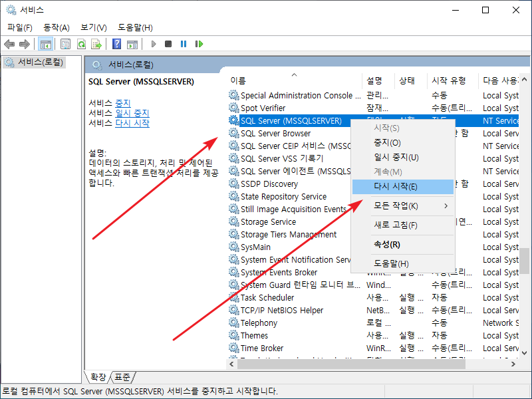
Task: Choose 일시 중지(U) in the context menu
Action: point(403,158)
